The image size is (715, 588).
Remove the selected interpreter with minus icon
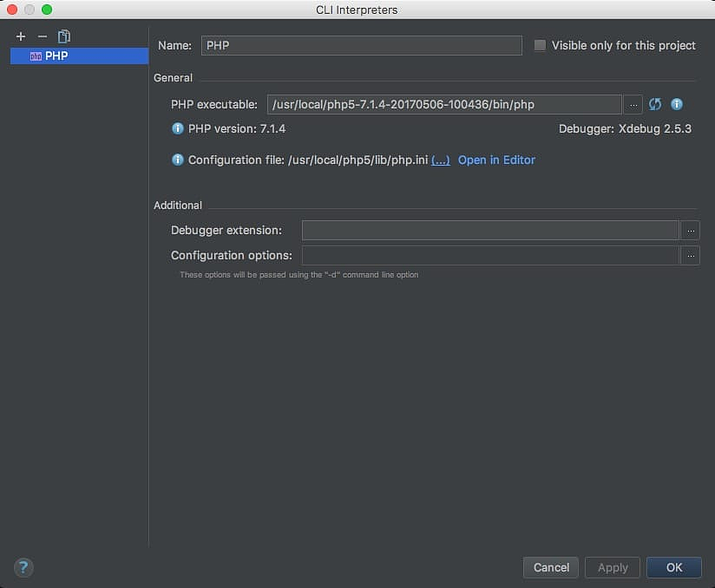pyautogui.click(x=43, y=36)
